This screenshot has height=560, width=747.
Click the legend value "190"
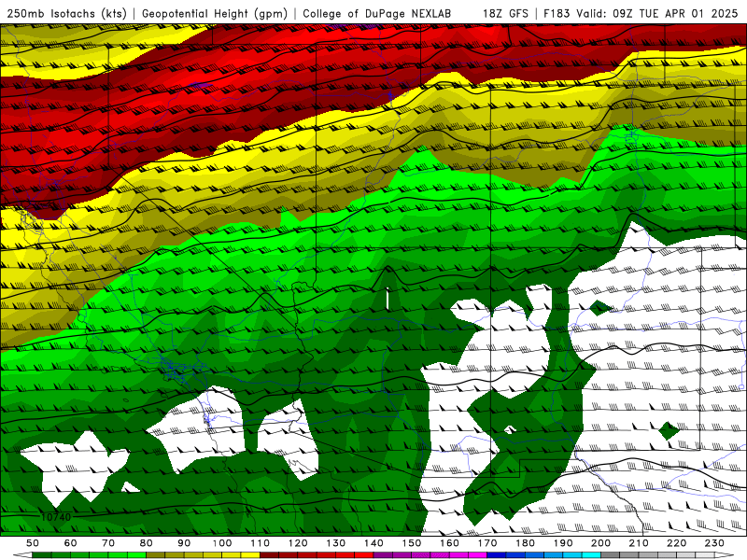coord(563,543)
